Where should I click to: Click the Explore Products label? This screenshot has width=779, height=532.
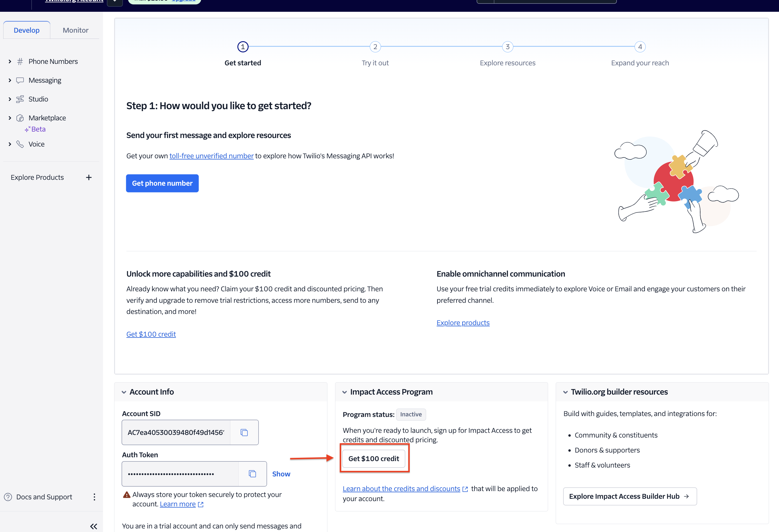point(37,177)
